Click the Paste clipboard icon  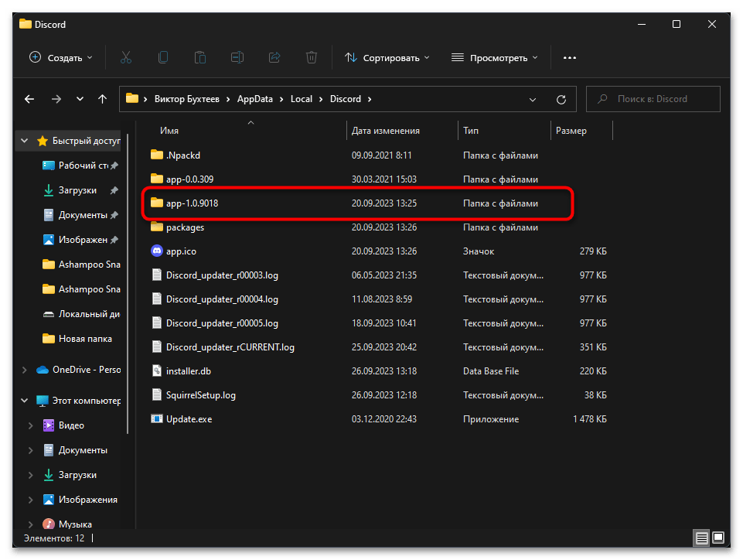point(200,57)
